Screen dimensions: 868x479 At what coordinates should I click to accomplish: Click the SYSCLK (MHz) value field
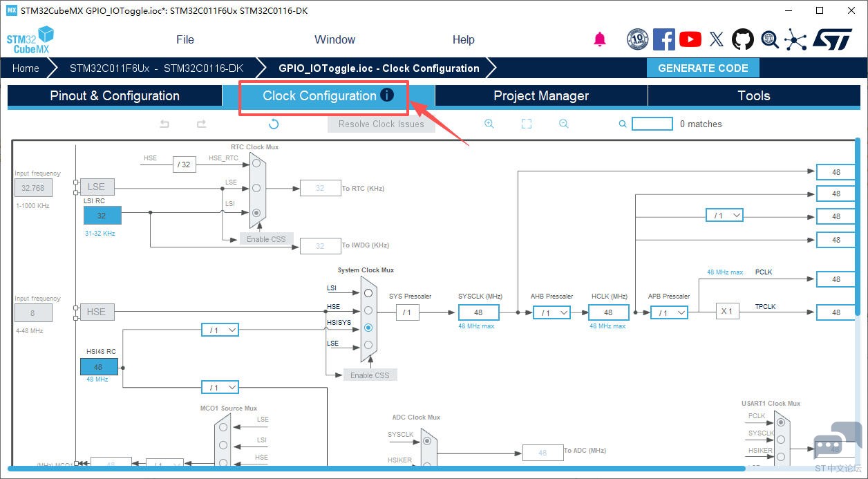coord(478,312)
